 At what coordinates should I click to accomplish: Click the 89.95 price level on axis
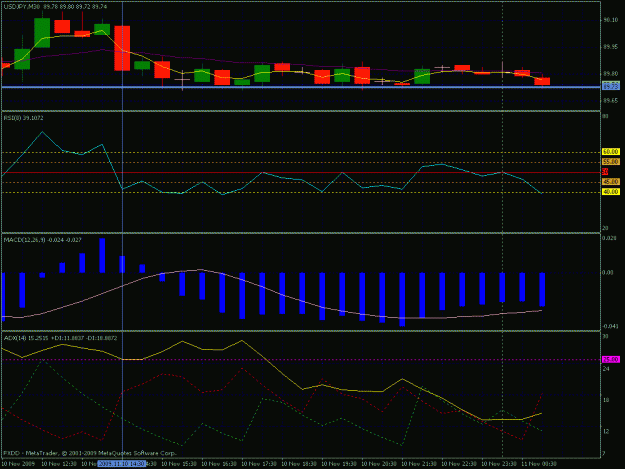[x=610, y=47]
